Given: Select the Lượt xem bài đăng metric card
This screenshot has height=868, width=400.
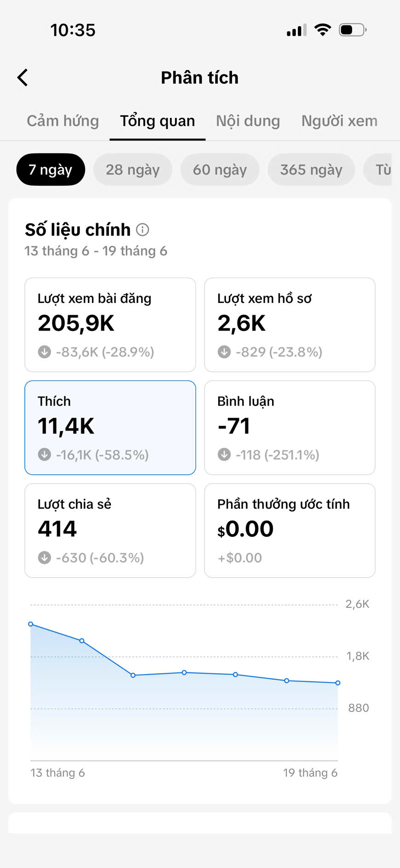Looking at the screenshot, I should 110,325.
